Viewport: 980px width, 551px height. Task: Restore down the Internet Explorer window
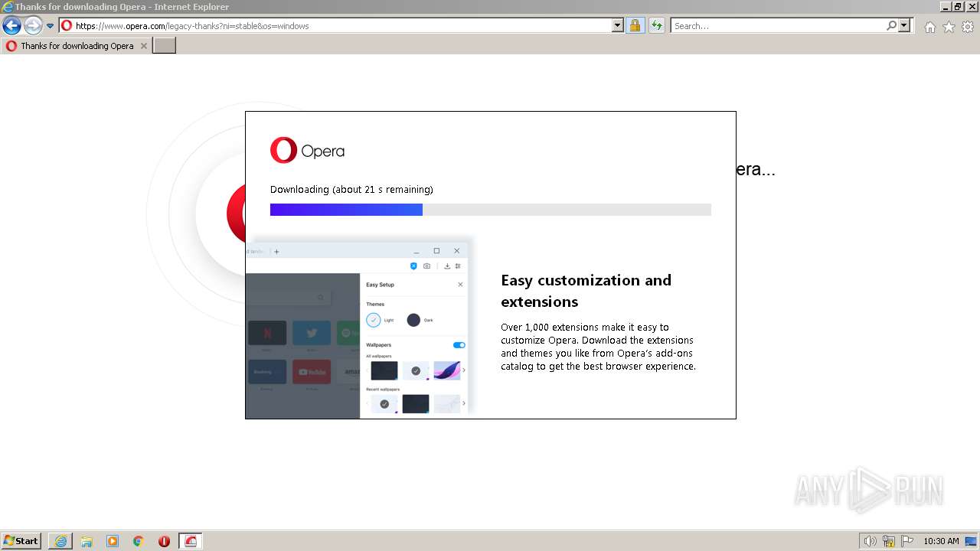point(958,7)
